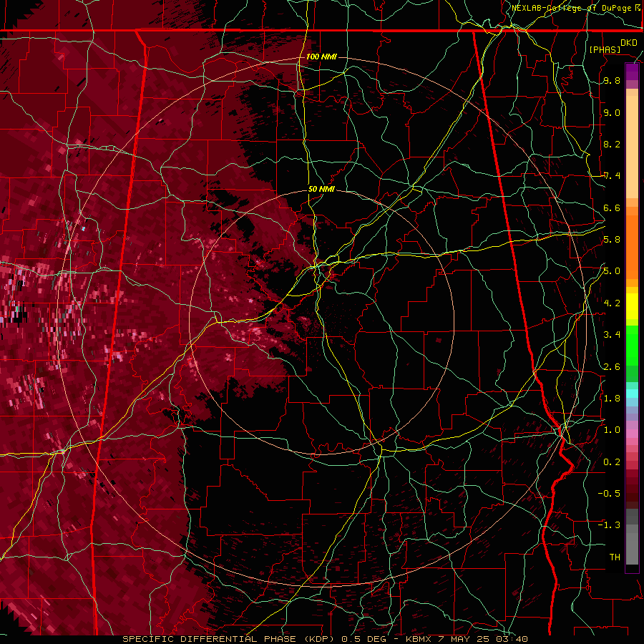Click the 6.6 value on the color scale
The image size is (644, 644).
[x=612, y=208]
